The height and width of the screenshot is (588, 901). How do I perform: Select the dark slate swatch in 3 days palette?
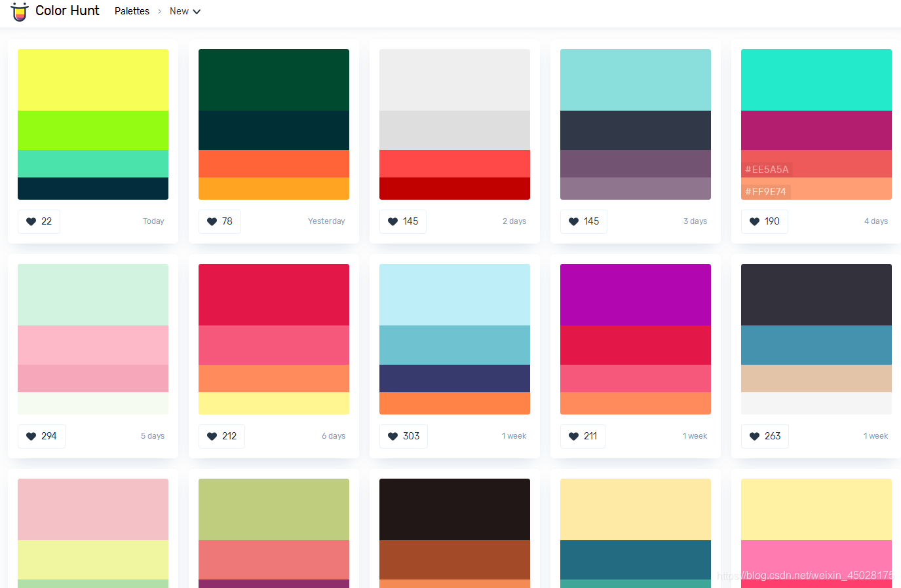tap(636, 130)
